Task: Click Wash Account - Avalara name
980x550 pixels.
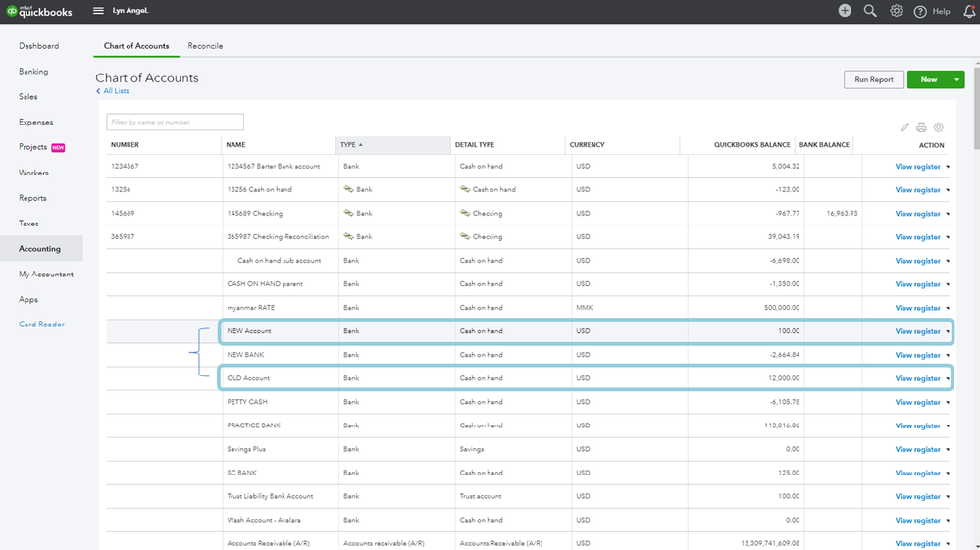Action: click(264, 520)
